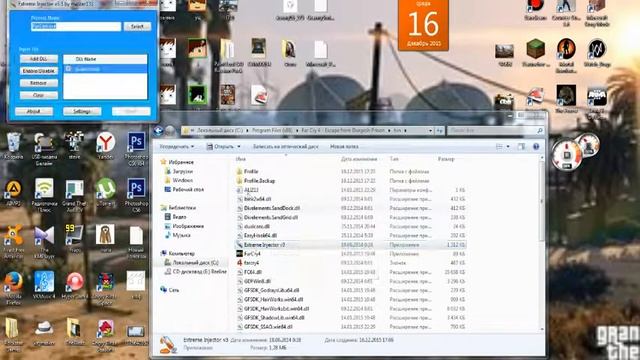The image size is (640, 360).
Task: Click the file list vertical scrollbar
Action: point(542,243)
